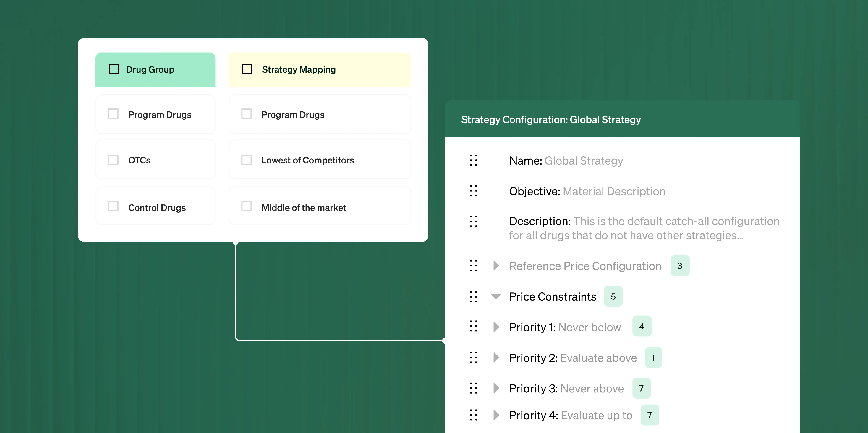This screenshot has height=433, width=868.
Task: Click the Global Strategy name field
Action: 584,161
